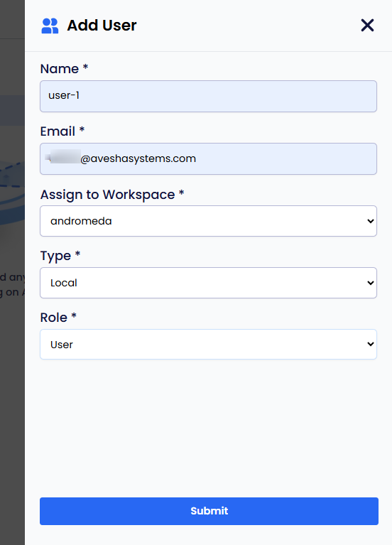Click the Add User heading text
The image size is (392, 545).
pos(102,26)
